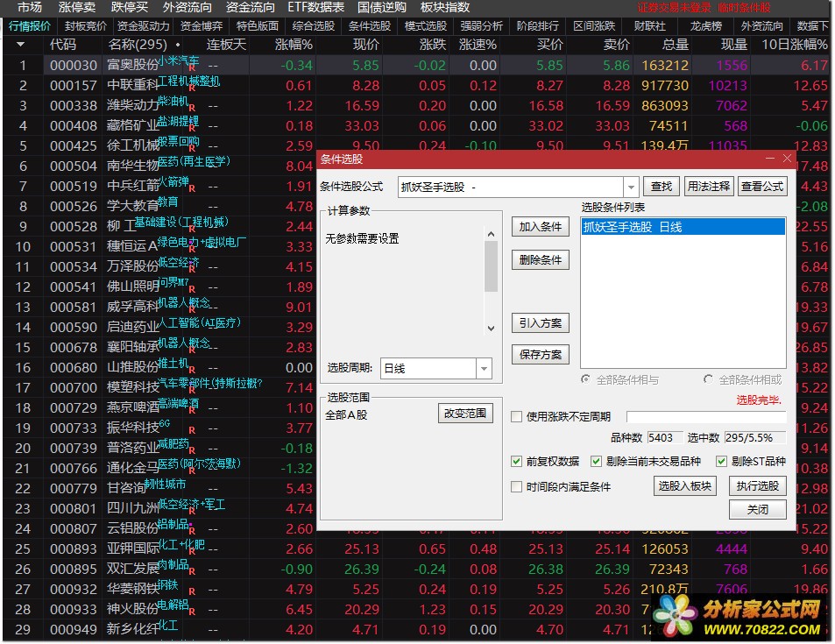Switch to the 资金博弈 tab
Viewport: 835px width, 644px height.
[202, 26]
